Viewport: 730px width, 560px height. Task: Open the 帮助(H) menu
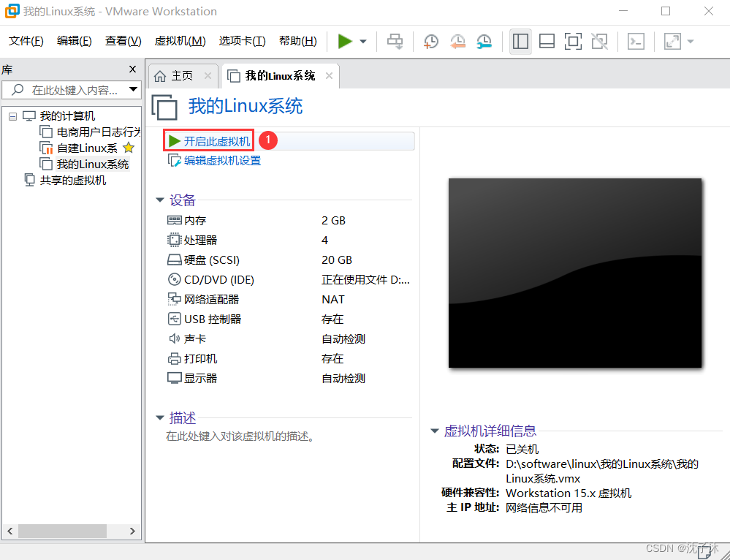298,41
